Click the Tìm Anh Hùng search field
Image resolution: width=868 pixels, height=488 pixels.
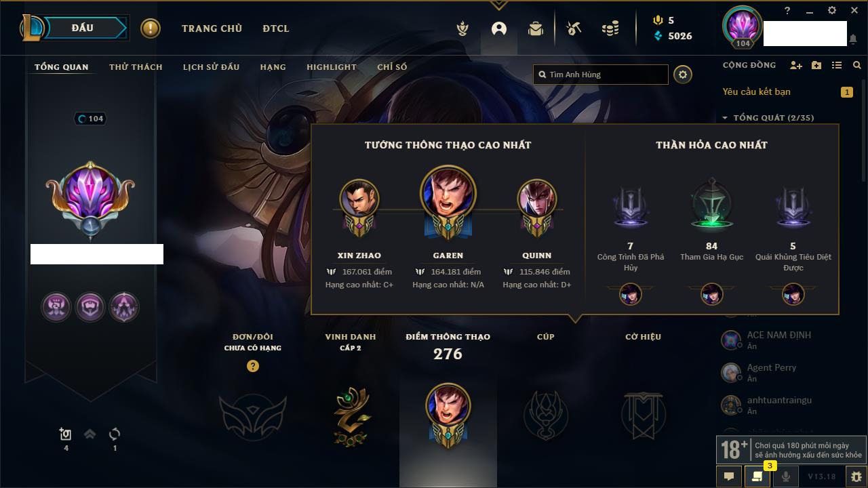(x=601, y=75)
